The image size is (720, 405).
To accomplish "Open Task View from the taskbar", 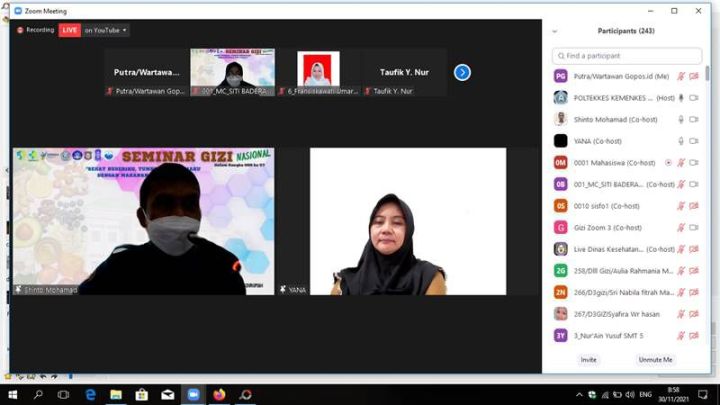I will (63, 394).
